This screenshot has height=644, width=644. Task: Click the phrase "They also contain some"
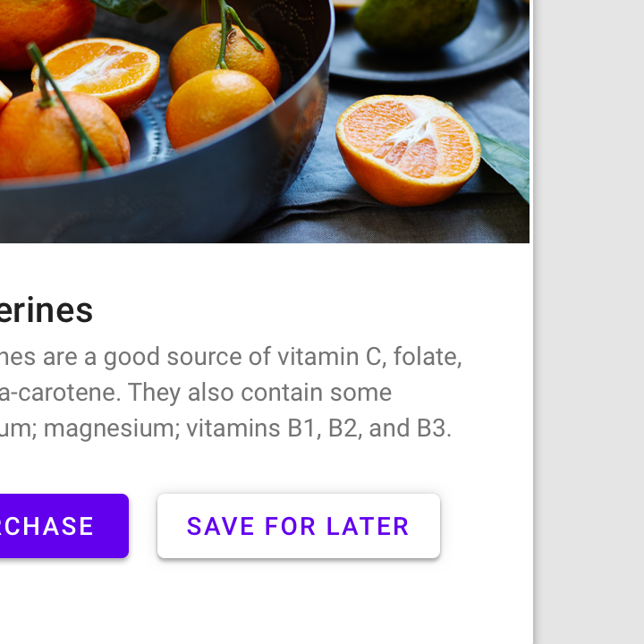[x=260, y=393]
